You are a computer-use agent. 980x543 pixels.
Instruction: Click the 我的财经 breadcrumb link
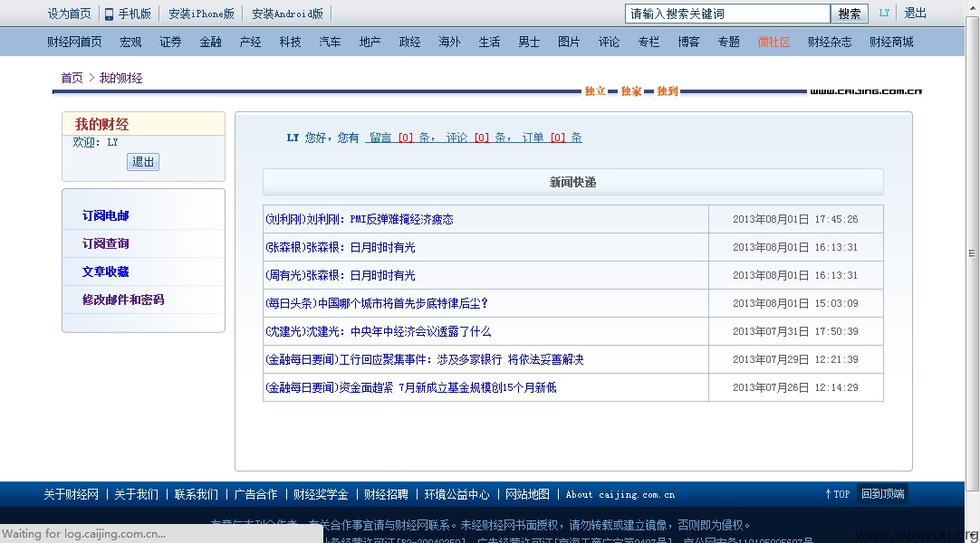(x=120, y=78)
